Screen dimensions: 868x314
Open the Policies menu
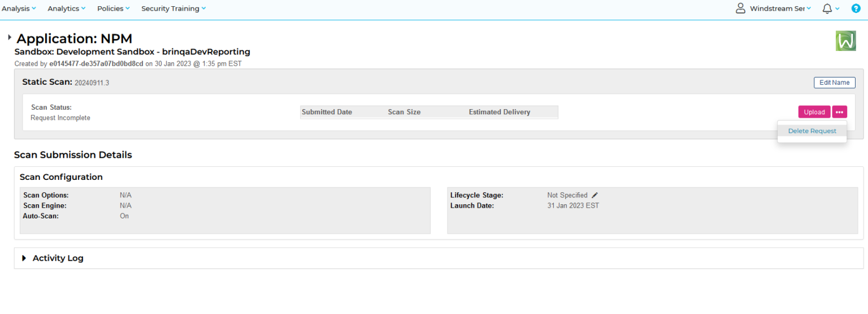click(x=113, y=8)
